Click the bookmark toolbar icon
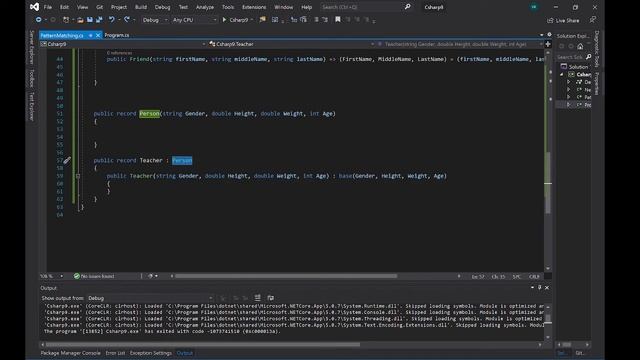 338,20
